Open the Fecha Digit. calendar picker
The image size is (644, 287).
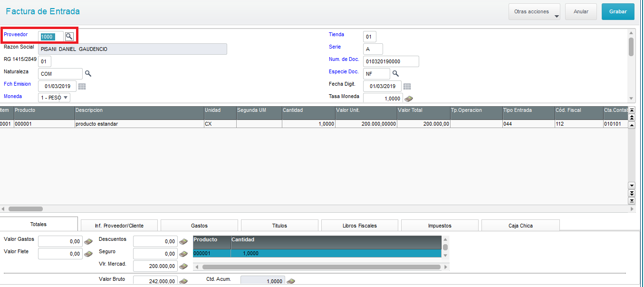click(407, 86)
